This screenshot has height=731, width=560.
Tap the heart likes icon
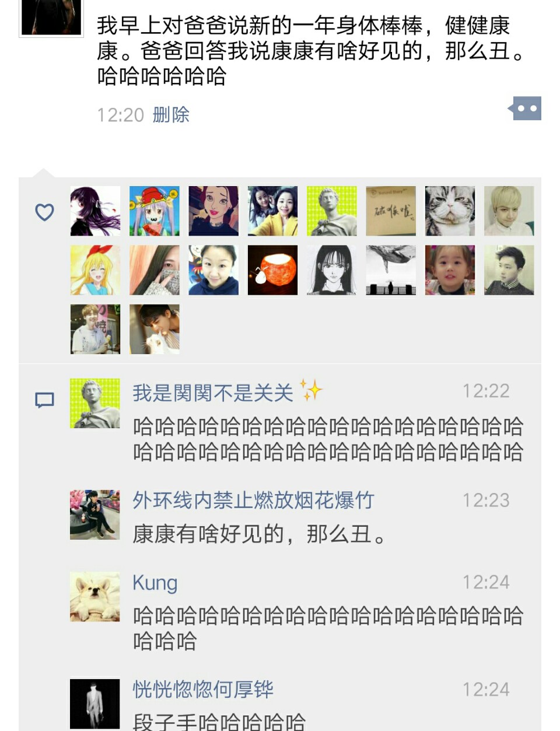tap(44, 212)
